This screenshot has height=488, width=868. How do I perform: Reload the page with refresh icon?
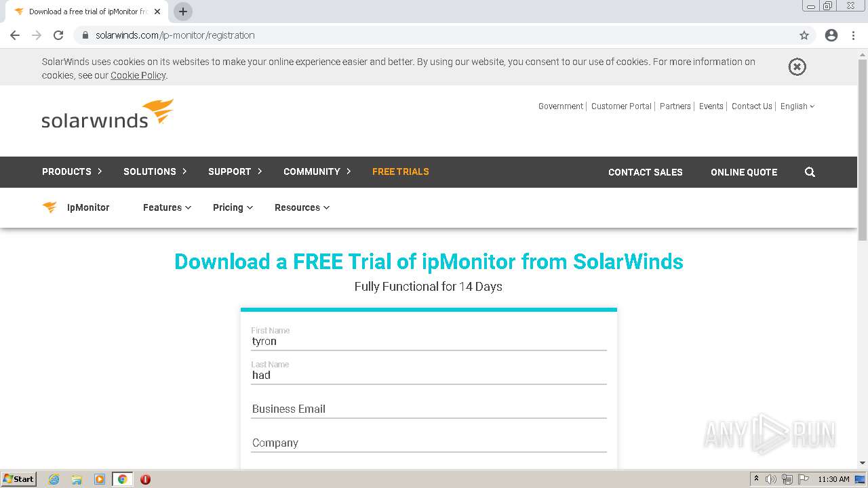point(58,35)
